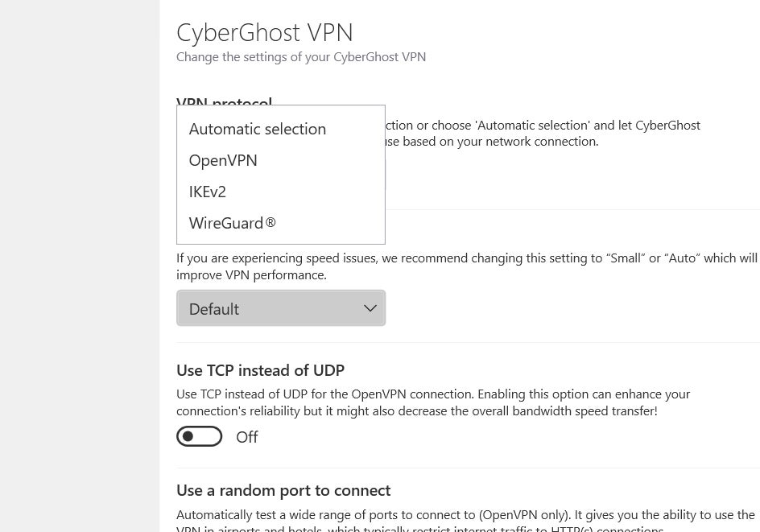This screenshot has width=760, height=532.
Task: Click the TCP reliability description text
Action: click(x=433, y=402)
